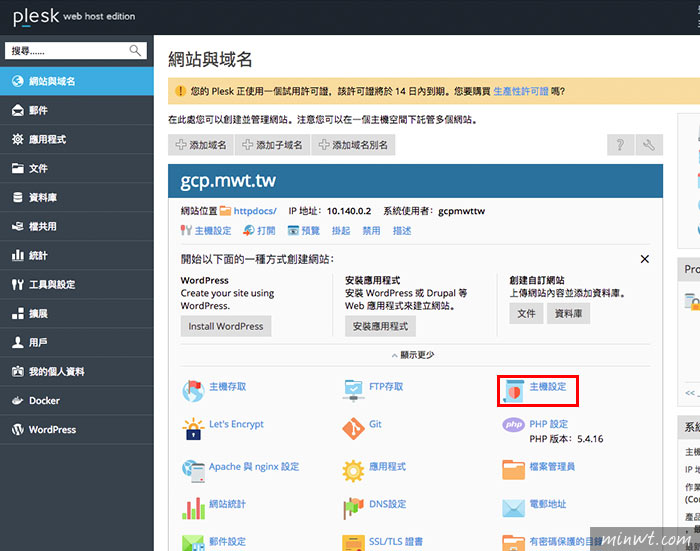The image size is (700, 551).
Task: Open Let's Encrypt icon
Action: point(193,429)
